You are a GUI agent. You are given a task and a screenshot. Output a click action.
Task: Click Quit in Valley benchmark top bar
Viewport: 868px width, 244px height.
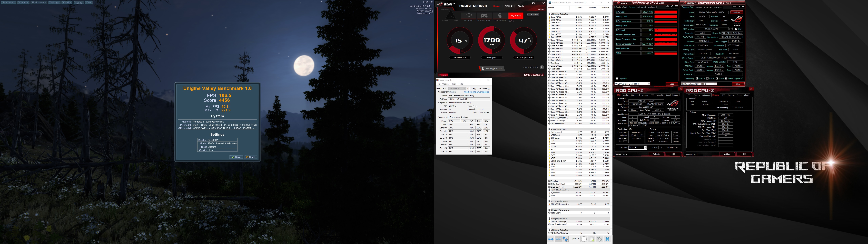tap(88, 2)
